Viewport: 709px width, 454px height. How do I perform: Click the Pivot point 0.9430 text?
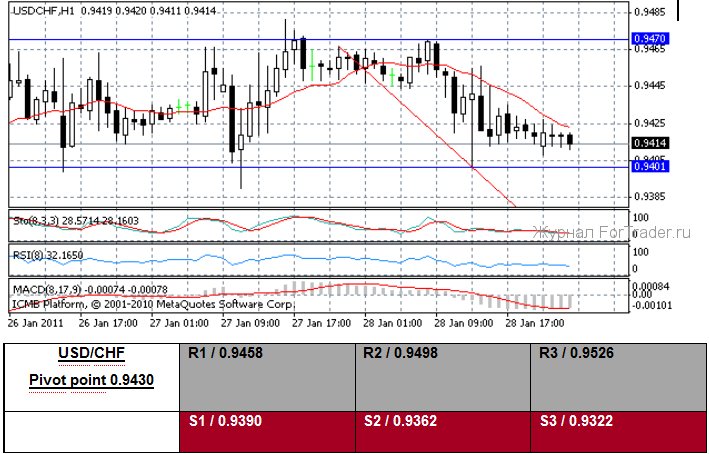[91, 380]
